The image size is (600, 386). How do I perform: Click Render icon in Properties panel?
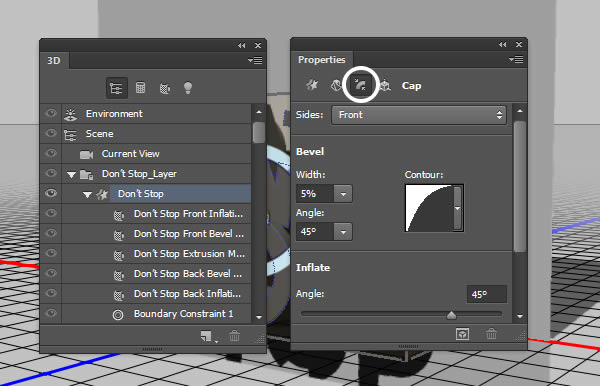coord(463,334)
